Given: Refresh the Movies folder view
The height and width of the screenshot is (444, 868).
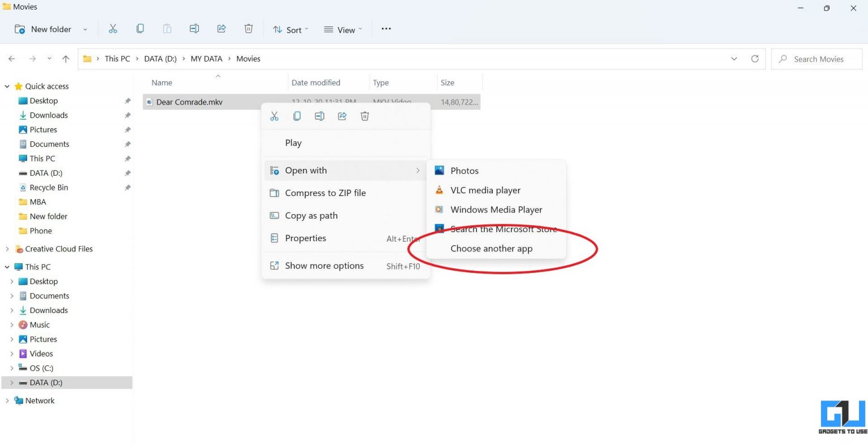Looking at the screenshot, I should [755, 58].
